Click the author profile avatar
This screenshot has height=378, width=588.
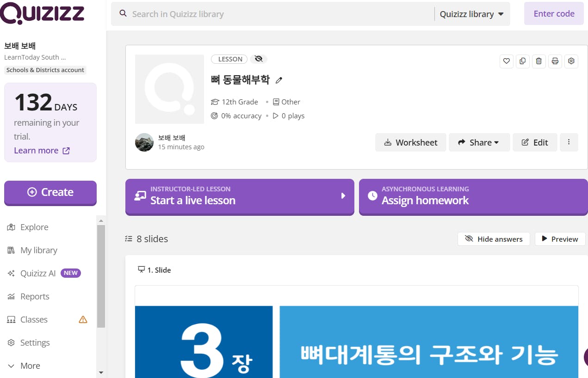(x=144, y=142)
